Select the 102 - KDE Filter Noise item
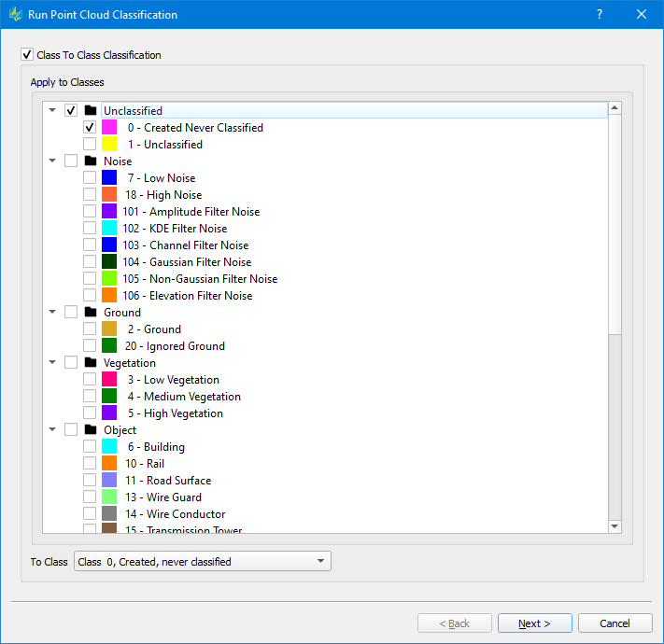 pos(174,229)
